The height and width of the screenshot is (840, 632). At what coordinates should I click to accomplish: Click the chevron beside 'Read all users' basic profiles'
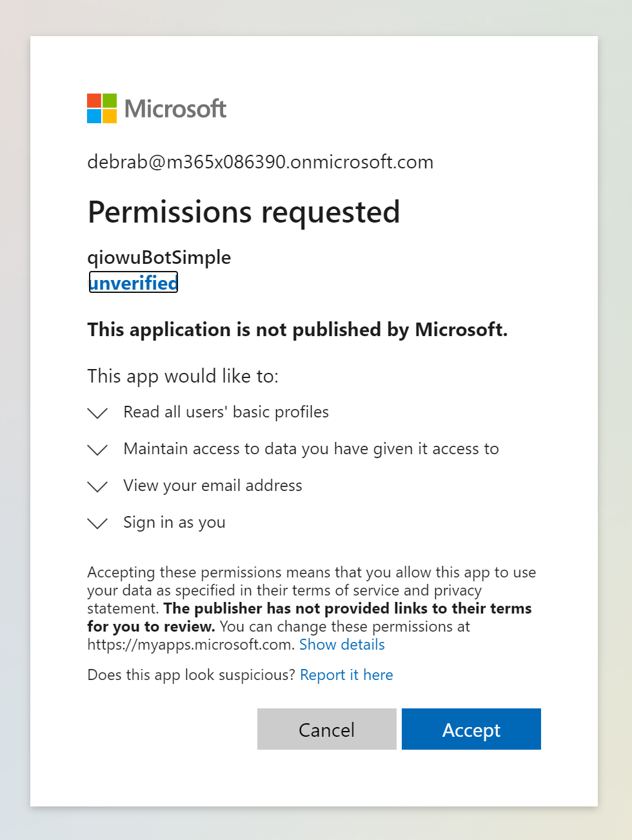[x=97, y=413]
